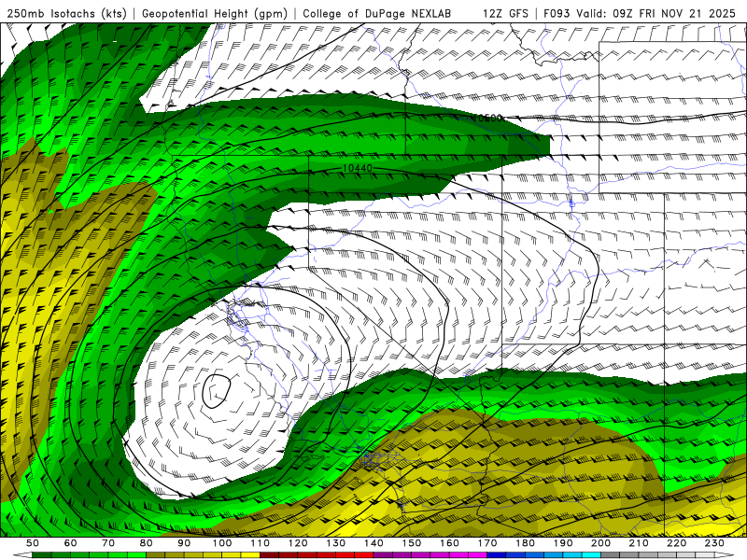Viewport: 747px width, 560px height.
Task: Click the '210' value on the color scale
Action: [639, 543]
